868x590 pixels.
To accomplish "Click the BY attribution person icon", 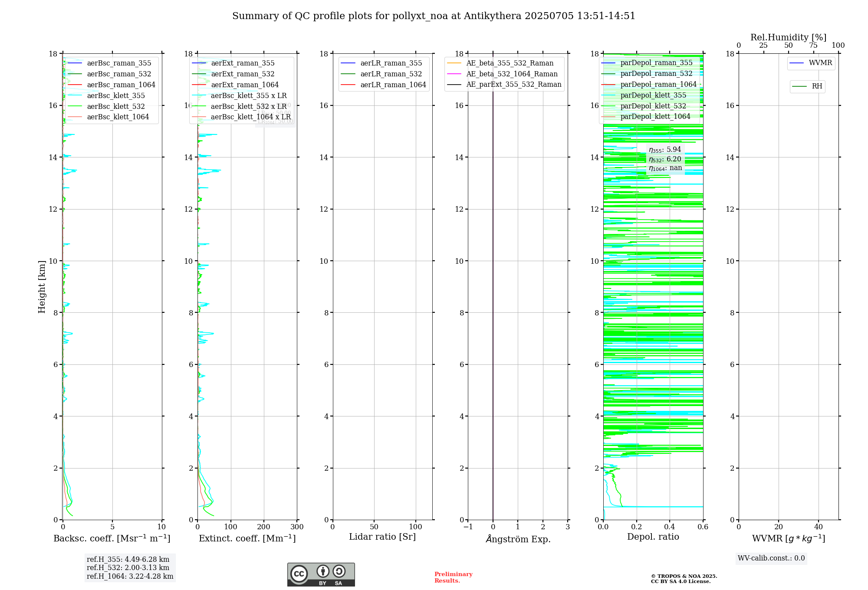I will coord(322,571).
